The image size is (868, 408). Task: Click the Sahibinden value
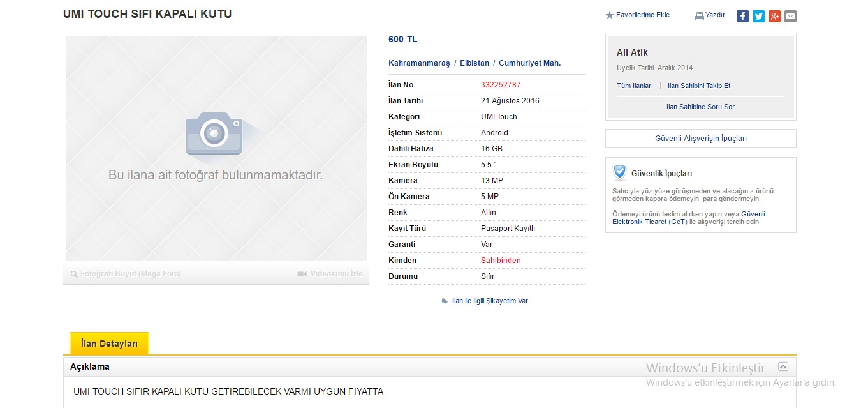[x=501, y=261]
